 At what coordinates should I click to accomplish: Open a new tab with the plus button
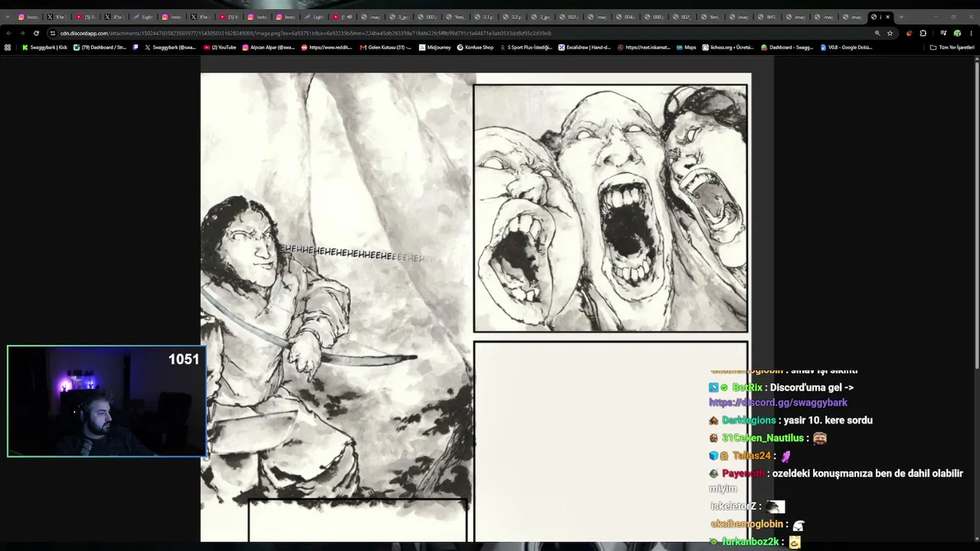(x=901, y=17)
